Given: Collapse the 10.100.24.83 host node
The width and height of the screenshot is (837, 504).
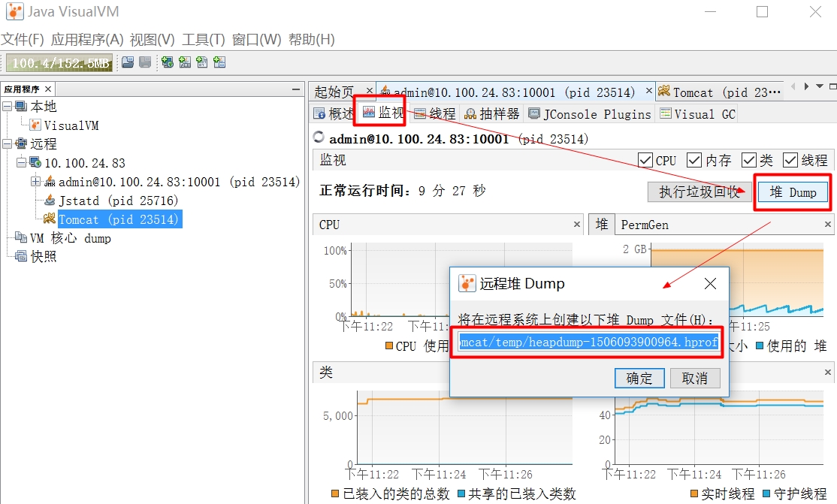Looking at the screenshot, I should (x=21, y=162).
